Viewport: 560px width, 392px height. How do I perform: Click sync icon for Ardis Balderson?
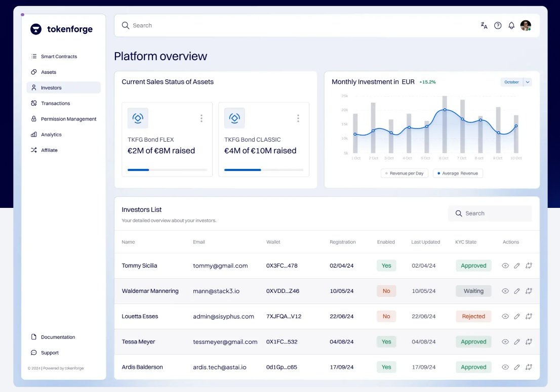click(529, 367)
